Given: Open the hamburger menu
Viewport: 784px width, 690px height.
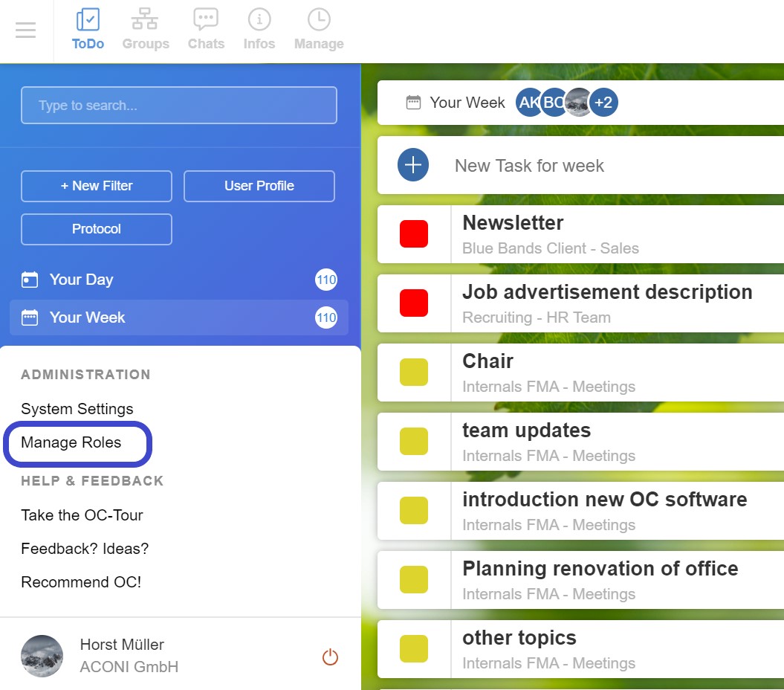Looking at the screenshot, I should (x=25, y=30).
